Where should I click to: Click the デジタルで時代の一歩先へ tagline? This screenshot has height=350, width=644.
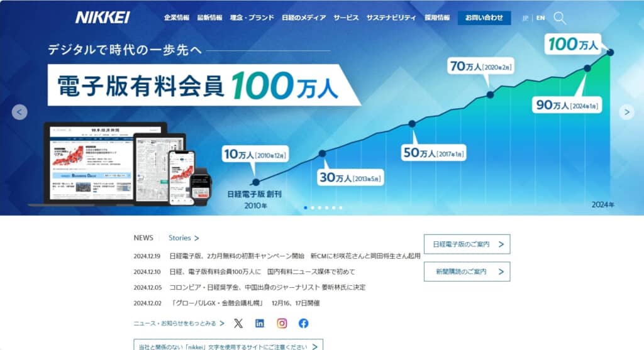pyautogui.click(x=125, y=50)
